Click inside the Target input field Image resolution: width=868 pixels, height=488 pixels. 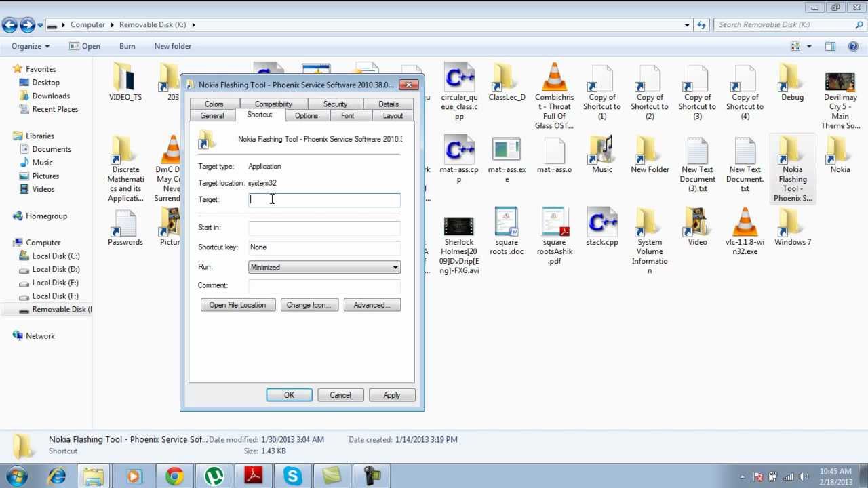coord(323,199)
